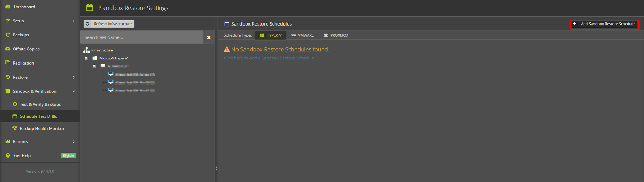
Task: Click the Backups refresh icon
Action: (x=8, y=35)
